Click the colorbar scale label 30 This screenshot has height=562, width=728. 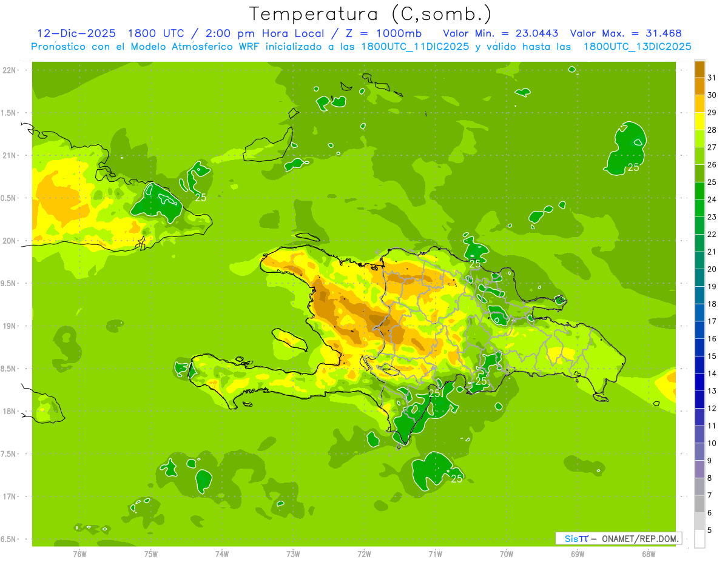pyautogui.click(x=712, y=95)
